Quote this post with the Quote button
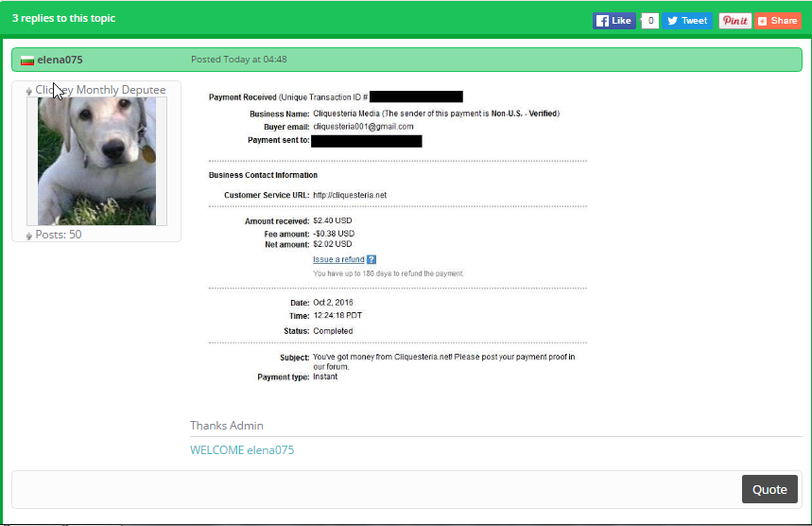The image size is (812, 526). pyautogui.click(x=769, y=489)
